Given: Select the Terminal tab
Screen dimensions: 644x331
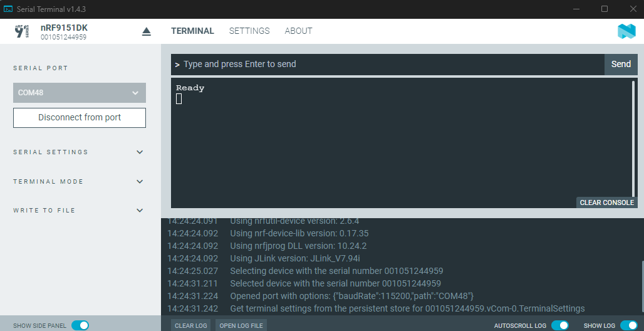Looking at the screenshot, I should tap(192, 31).
